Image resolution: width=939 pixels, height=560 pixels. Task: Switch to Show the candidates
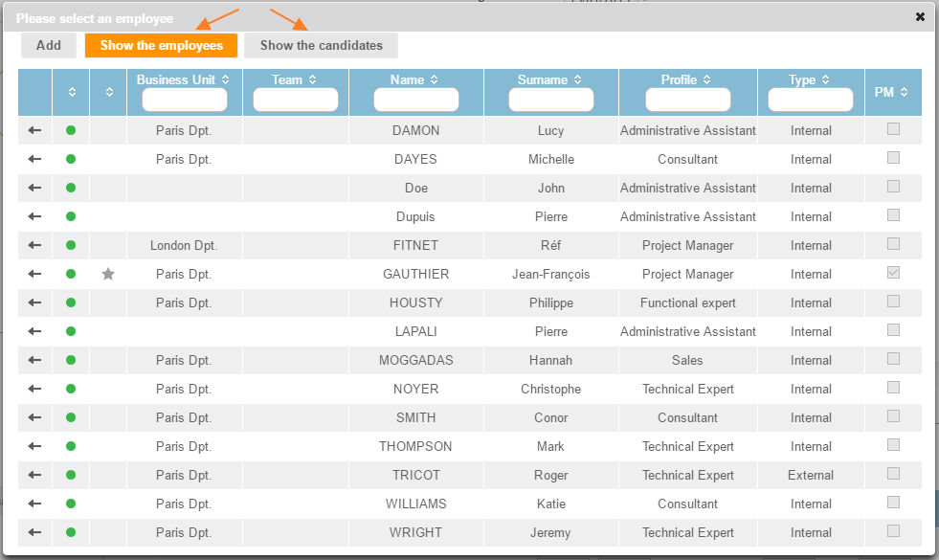[x=321, y=45]
